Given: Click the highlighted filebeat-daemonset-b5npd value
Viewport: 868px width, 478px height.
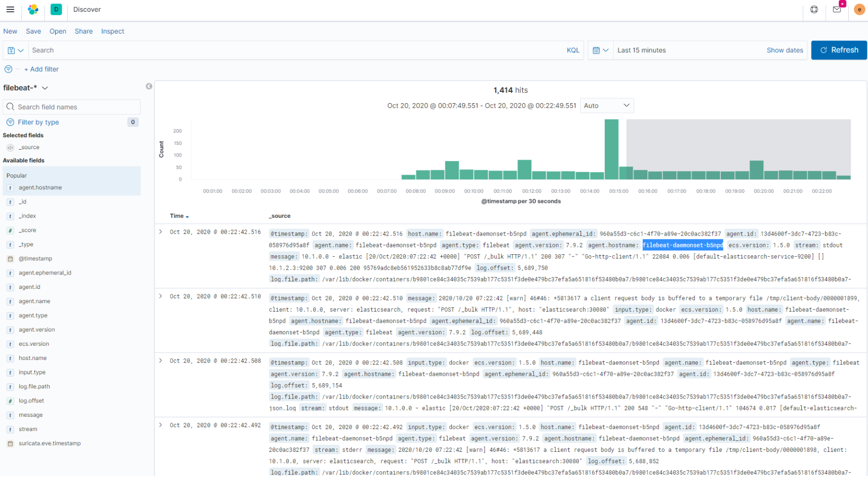Looking at the screenshot, I should (682, 245).
